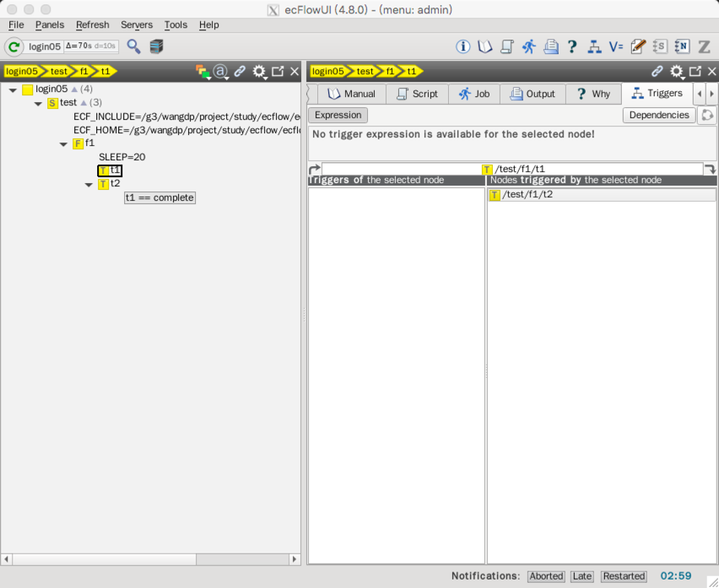
Task: Click the test breadcrumb in tree panel
Action: [x=59, y=72]
